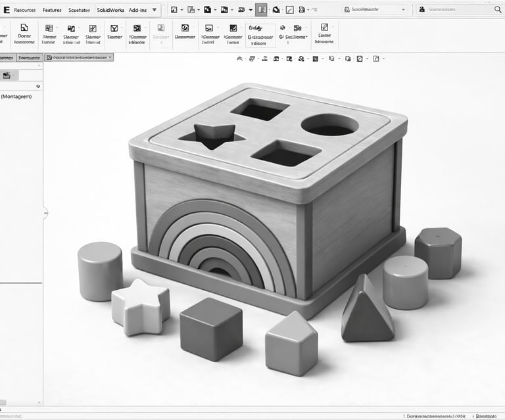Click the fourth heads-up view toolbar icon

pos(276,58)
